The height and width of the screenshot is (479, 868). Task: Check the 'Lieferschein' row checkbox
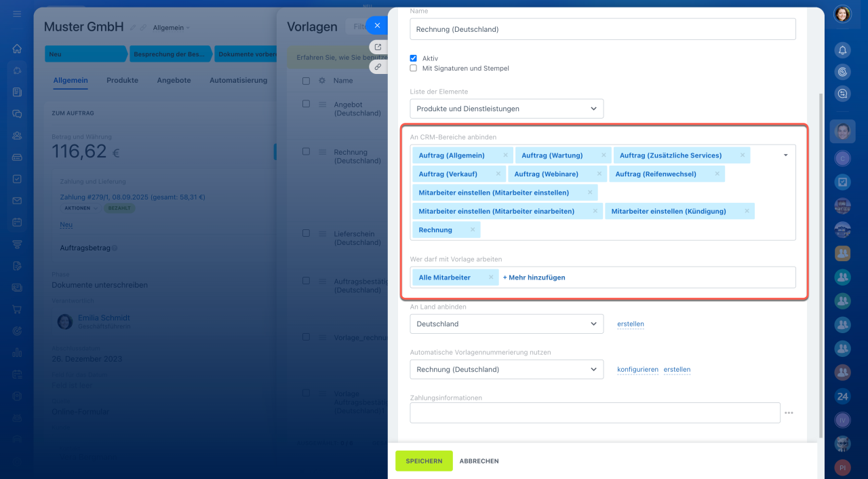[306, 233]
